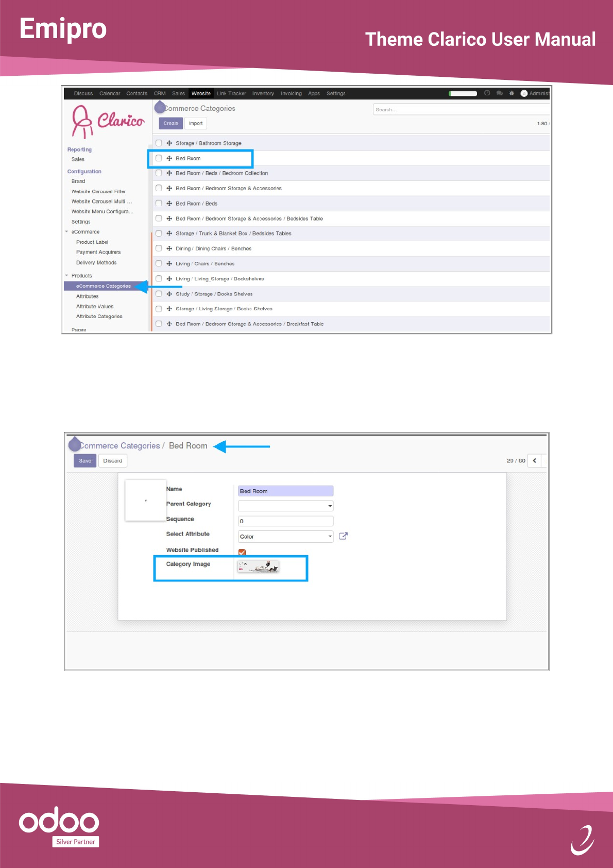Check the Bed Room / Beds row
Screen dimensions: 613x868
point(159,203)
